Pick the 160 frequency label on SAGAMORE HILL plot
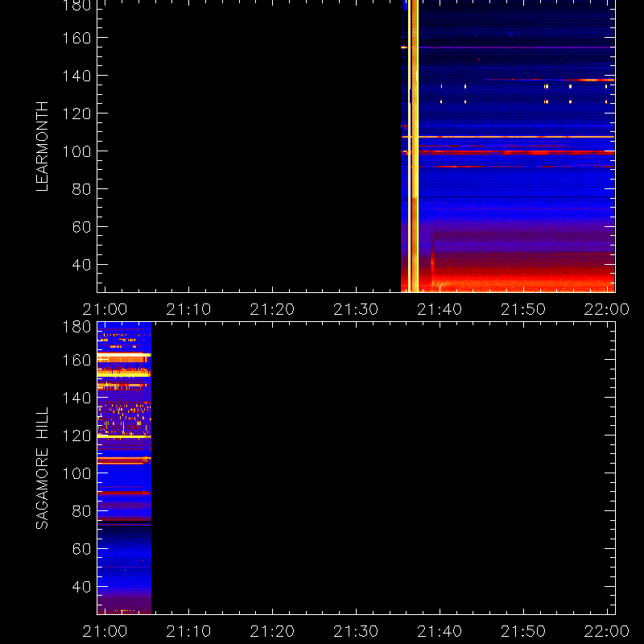This screenshot has height=644, width=644. (x=76, y=360)
